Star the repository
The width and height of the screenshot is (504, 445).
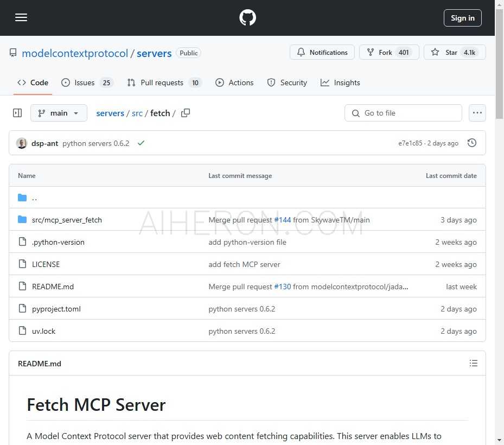point(455,52)
